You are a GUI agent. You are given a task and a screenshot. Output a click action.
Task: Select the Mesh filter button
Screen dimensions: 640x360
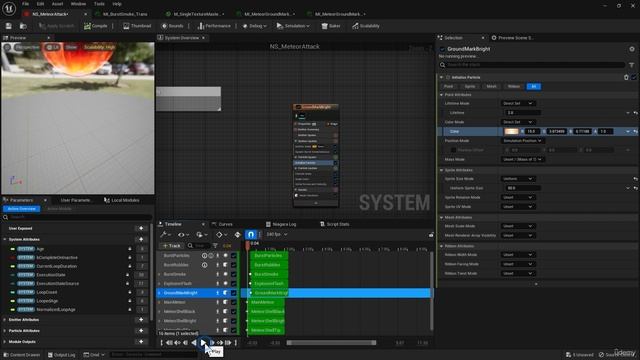click(x=491, y=86)
